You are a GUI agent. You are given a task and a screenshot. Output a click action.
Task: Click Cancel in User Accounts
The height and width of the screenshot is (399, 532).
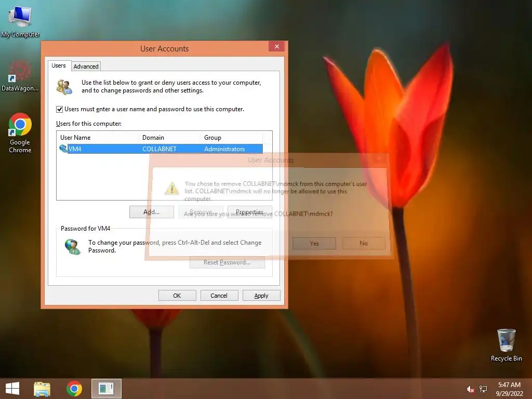[x=219, y=296]
